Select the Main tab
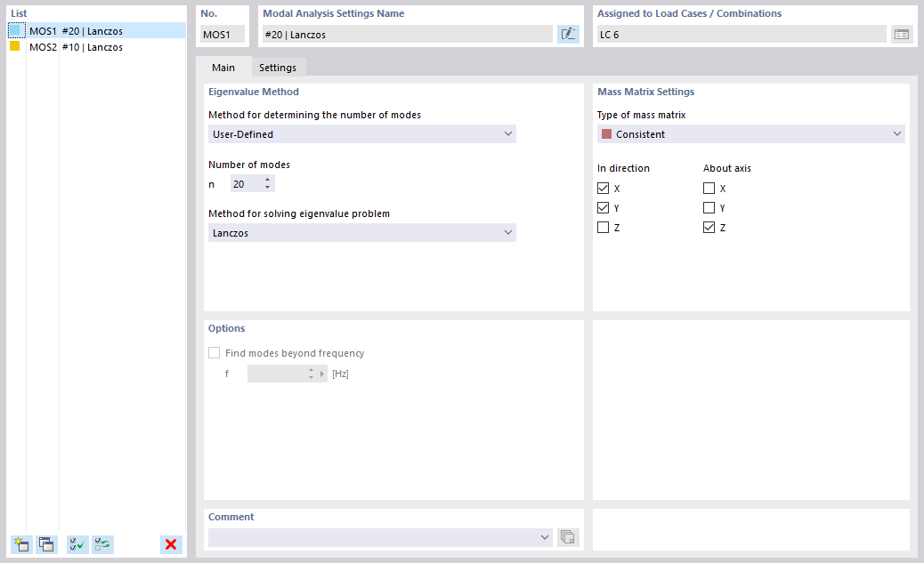 pos(223,68)
